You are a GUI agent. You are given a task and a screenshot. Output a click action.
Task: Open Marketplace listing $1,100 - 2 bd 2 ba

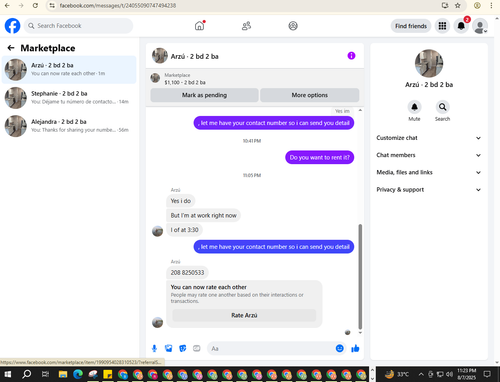click(x=185, y=82)
